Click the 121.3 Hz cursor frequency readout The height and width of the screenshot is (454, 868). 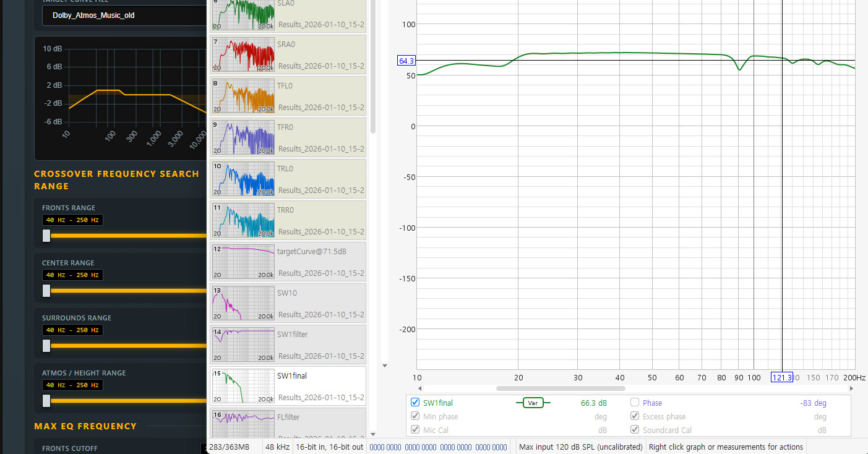click(x=781, y=377)
